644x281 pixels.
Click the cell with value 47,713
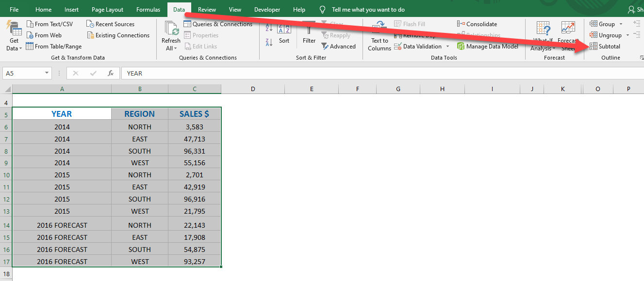194,139
